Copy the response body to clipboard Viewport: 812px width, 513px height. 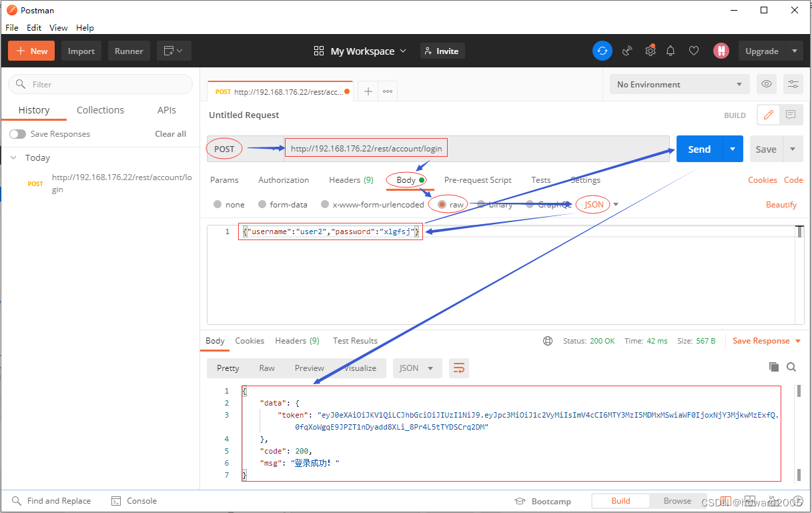pyautogui.click(x=774, y=367)
